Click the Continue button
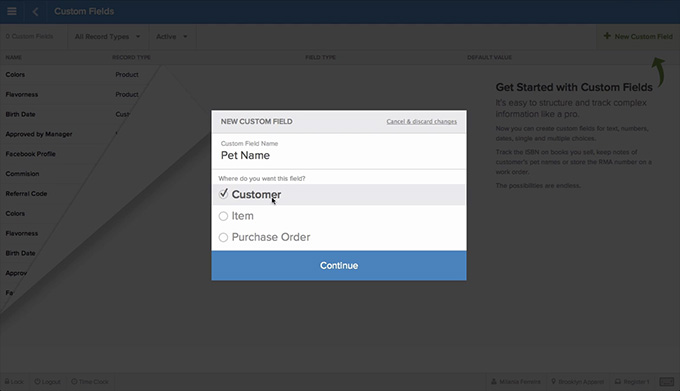Screen dimensions: 680x391 339,265
